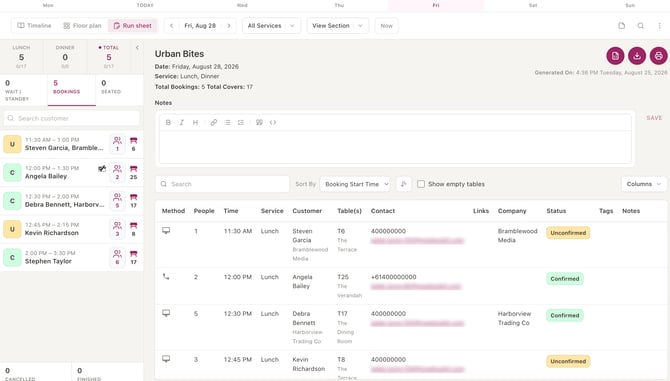The width and height of the screenshot is (670, 381).
Task: Click the guest count icon for Stephen Taylor
Action: (117, 257)
